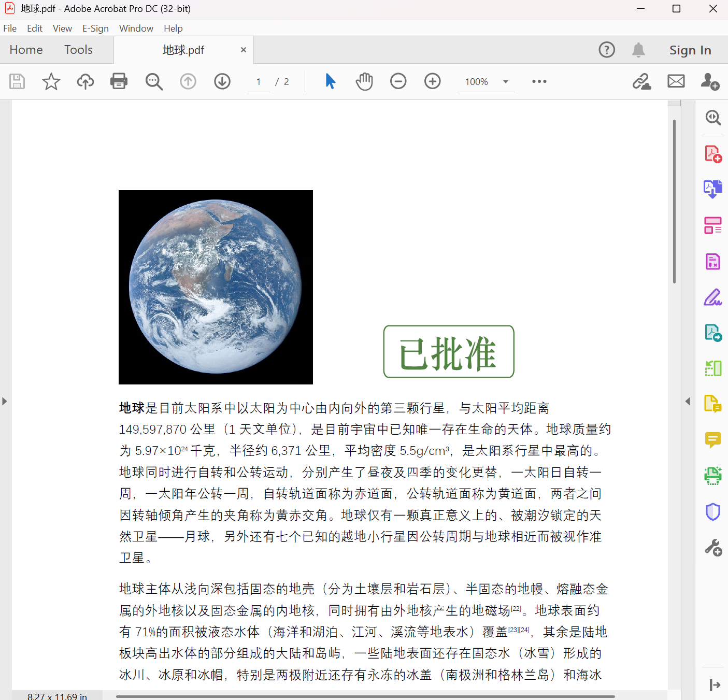Open the Protect tool shield icon
Viewport: 728px width, 700px height.
(712, 511)
